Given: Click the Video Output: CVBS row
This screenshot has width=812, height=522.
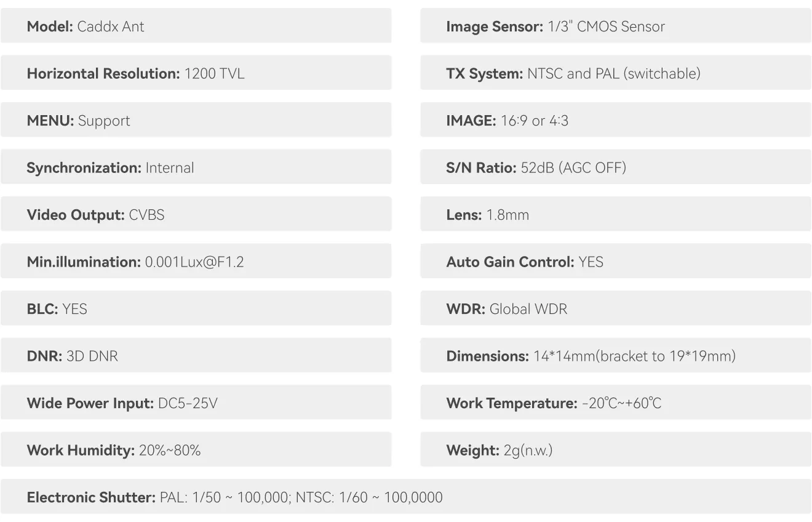Looking at the screenshot, I should click(x=196, y=215).
